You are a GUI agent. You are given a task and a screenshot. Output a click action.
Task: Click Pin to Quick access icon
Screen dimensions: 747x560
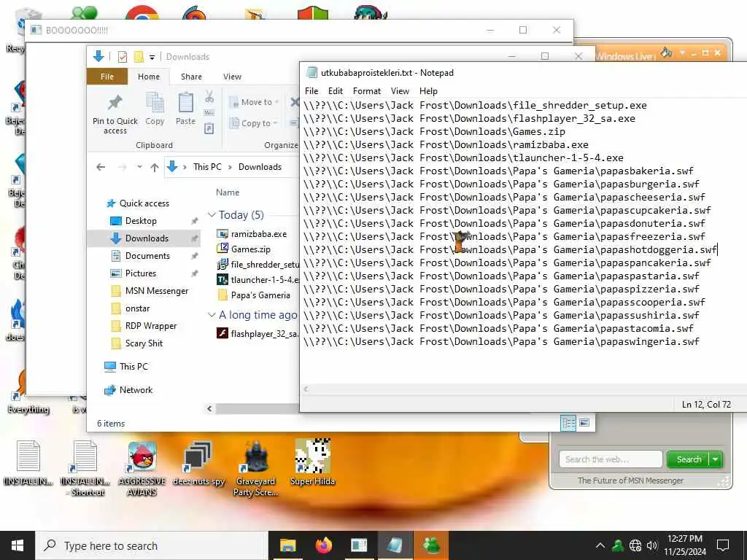point(115,103)
